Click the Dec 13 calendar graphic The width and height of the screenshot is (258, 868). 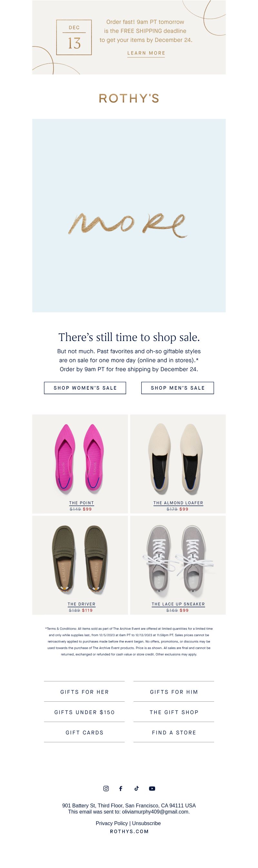click(74, 37)
